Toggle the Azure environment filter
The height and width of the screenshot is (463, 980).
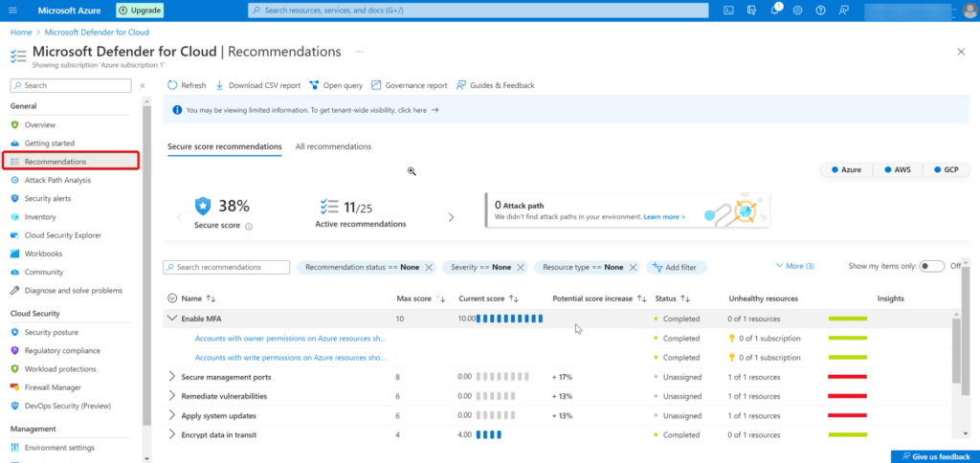846,170
